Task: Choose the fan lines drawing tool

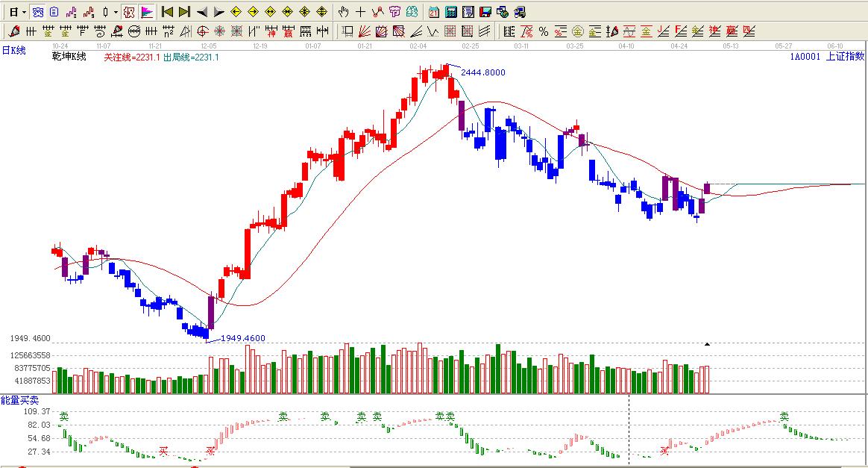Action: [365, 31]
